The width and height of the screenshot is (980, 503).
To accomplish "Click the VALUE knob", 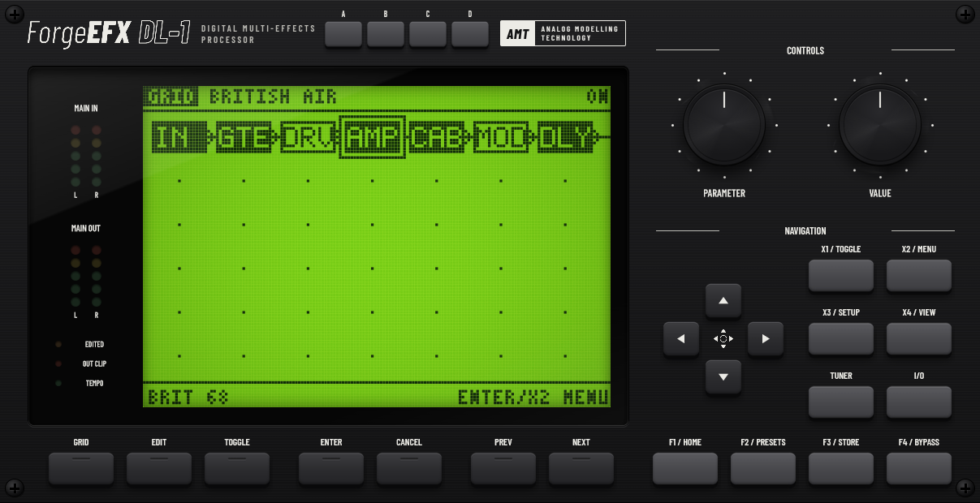I will 880,125.
